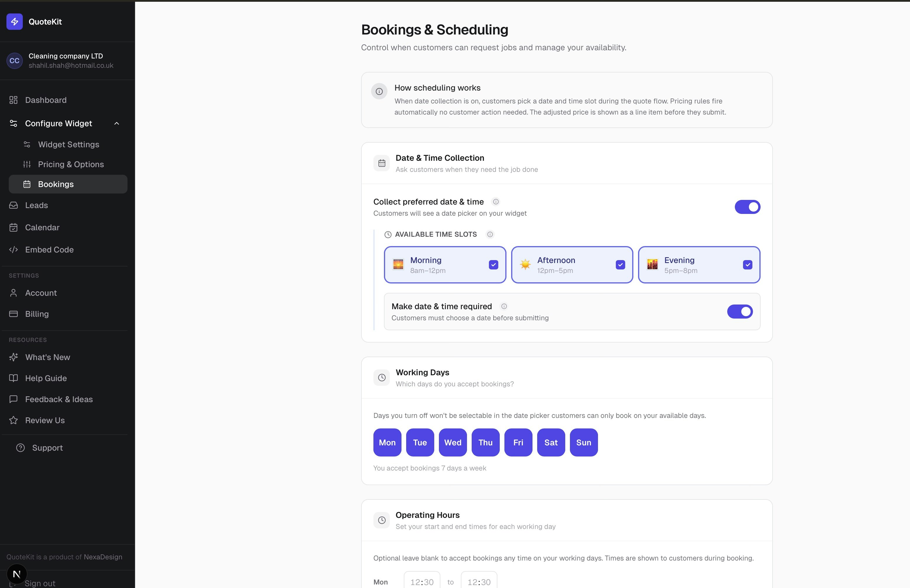
Task: Open Pricing & Options submenu item
Action: 68,164
